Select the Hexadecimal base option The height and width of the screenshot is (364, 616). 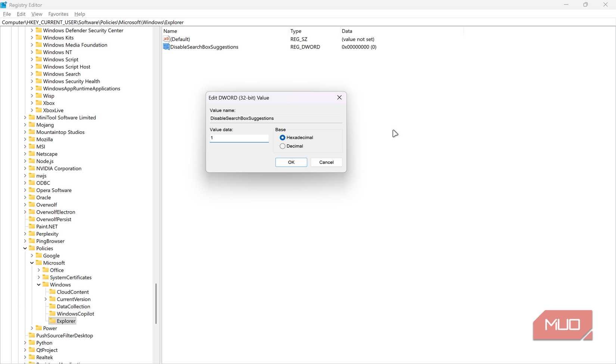282,138
